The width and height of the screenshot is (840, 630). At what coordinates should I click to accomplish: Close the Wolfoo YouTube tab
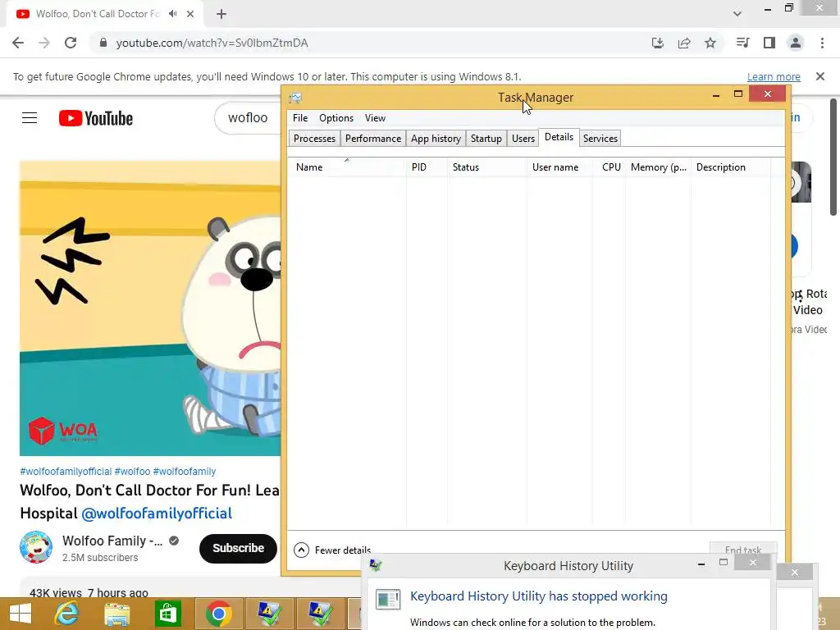190,14
